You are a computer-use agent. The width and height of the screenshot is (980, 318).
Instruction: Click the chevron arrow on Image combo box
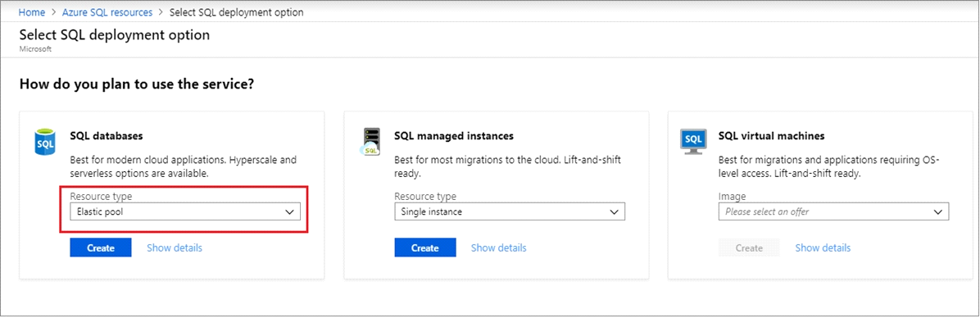pyautogui.click(x=937, y=211)
